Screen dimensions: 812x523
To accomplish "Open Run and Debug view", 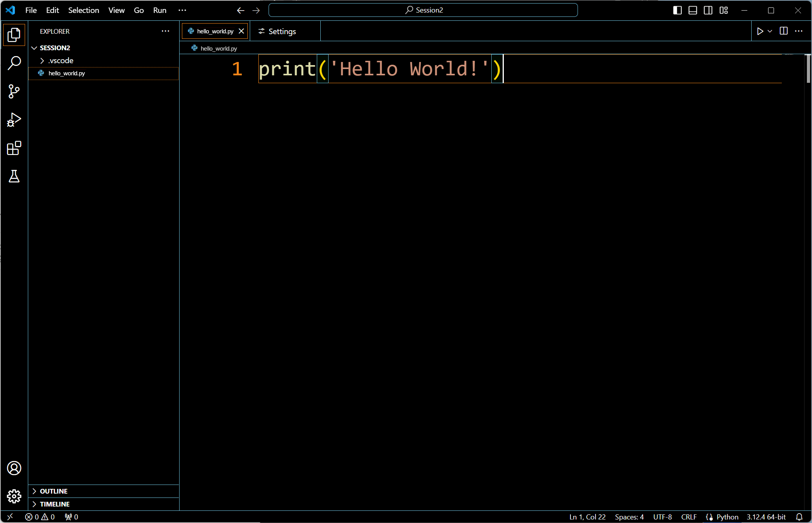I will pos(14,120).
